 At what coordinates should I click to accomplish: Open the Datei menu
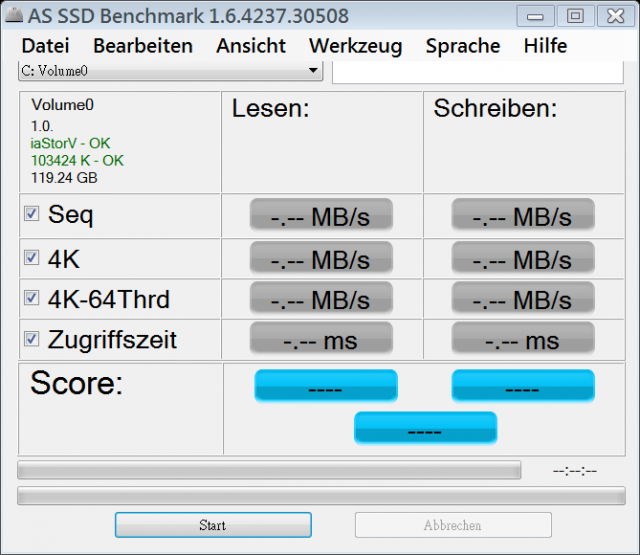click(45, 45)
